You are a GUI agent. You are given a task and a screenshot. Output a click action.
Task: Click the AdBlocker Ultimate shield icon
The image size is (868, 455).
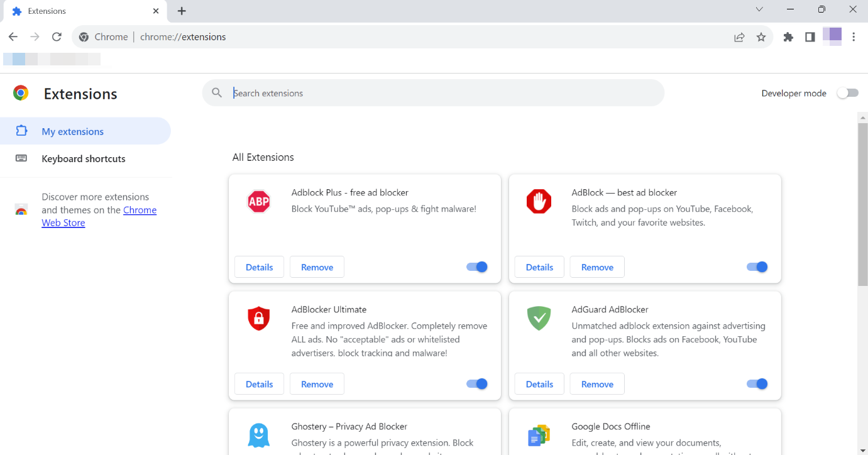[x=259, y=319]
